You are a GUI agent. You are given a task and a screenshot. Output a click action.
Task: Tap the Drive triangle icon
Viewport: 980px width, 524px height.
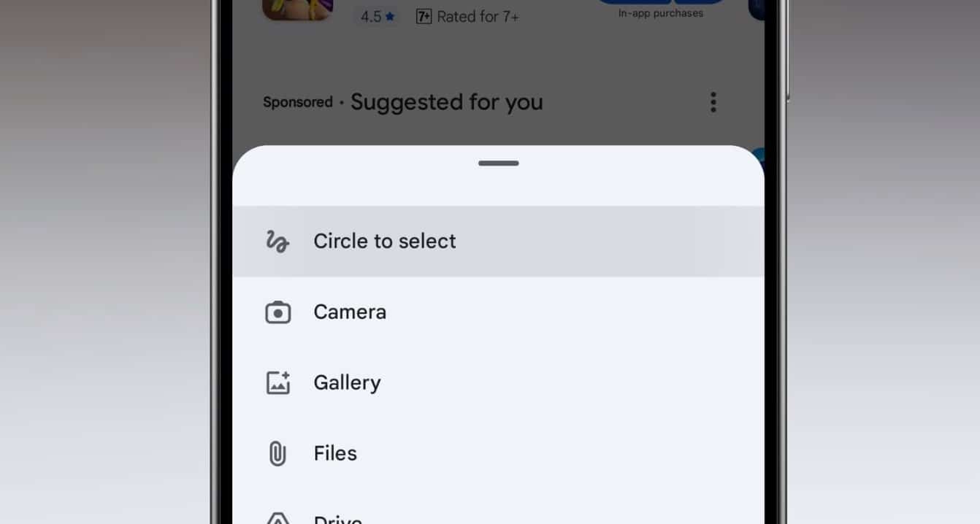click(277, 518)
